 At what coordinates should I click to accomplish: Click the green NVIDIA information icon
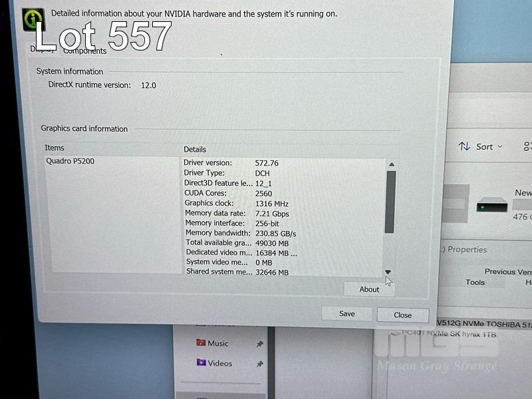point(33,19)
